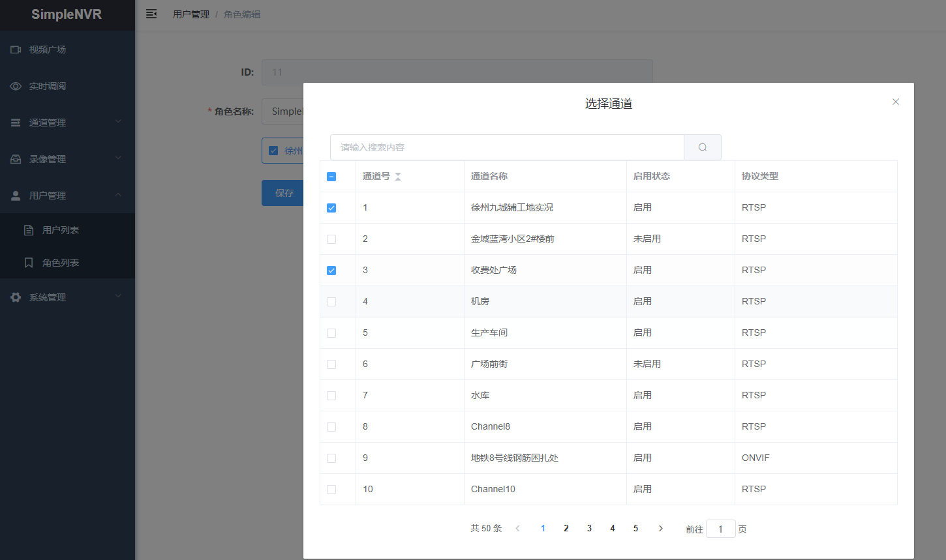
Task: Sort by 通道号 column arrows
Action: (x=398, y=177)
